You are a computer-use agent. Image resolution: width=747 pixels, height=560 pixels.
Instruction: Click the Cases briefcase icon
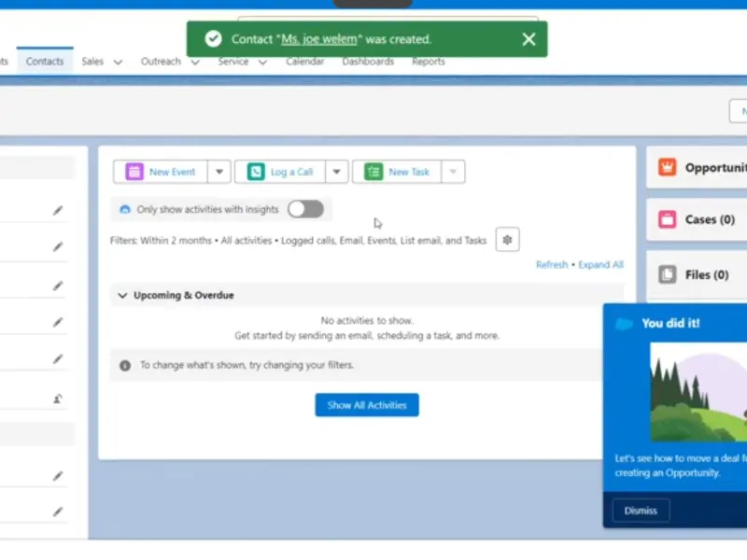pos(667,219)
